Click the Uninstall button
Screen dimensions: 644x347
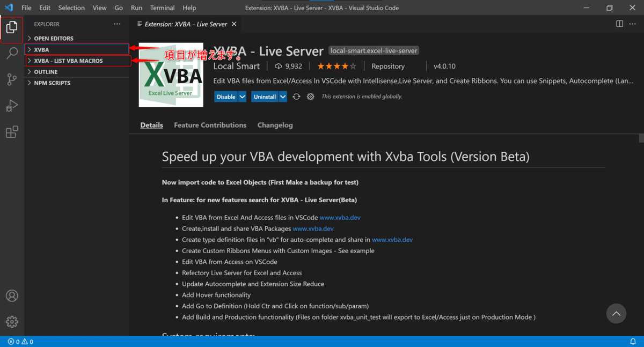pyautogui.click(x=265, y=97)
